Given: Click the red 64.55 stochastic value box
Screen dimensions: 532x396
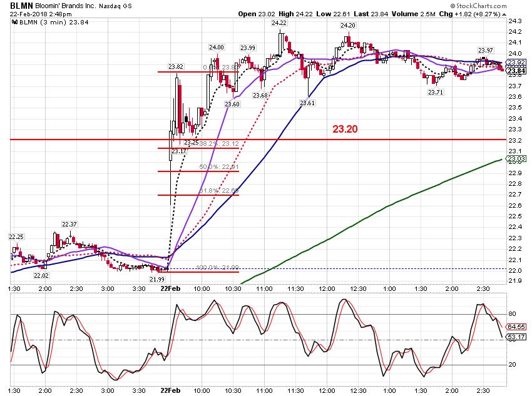Looking at the screenshot, I should pos(516,327).
